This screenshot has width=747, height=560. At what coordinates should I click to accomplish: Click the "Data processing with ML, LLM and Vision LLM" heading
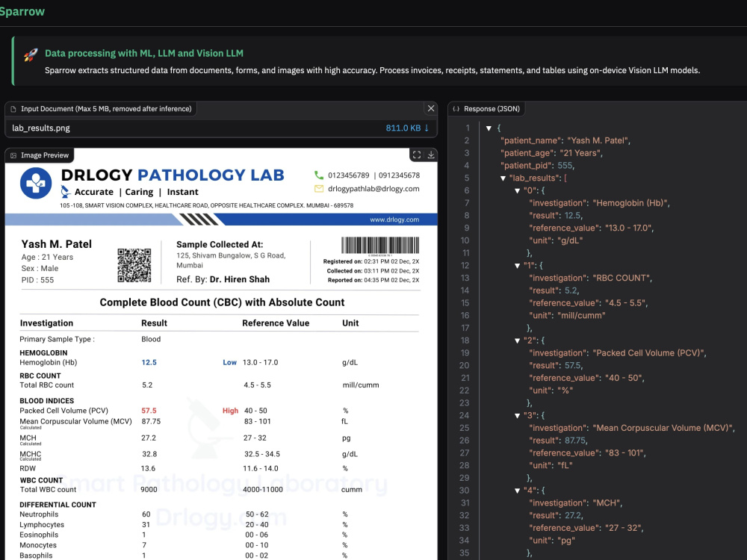coord(144,53)
